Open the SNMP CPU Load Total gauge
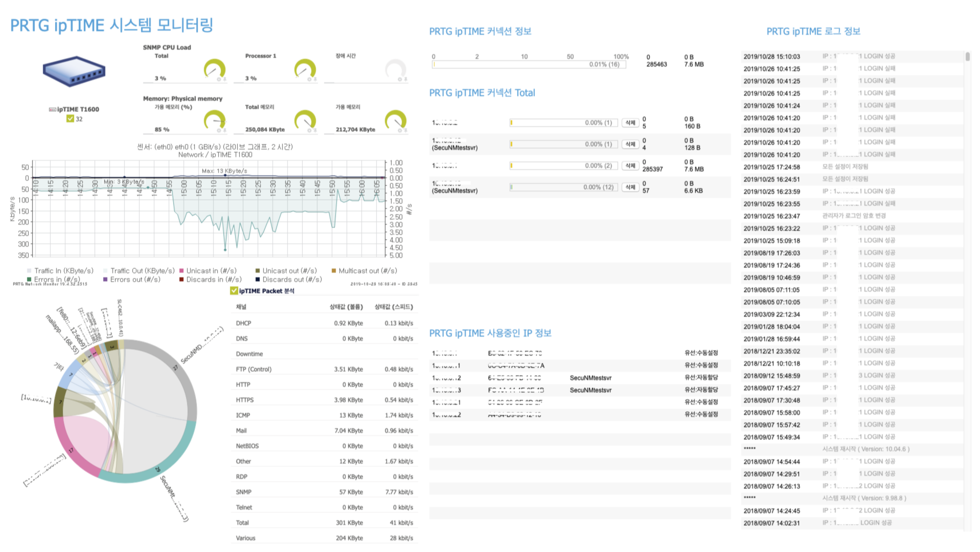 tap(215, 69)
